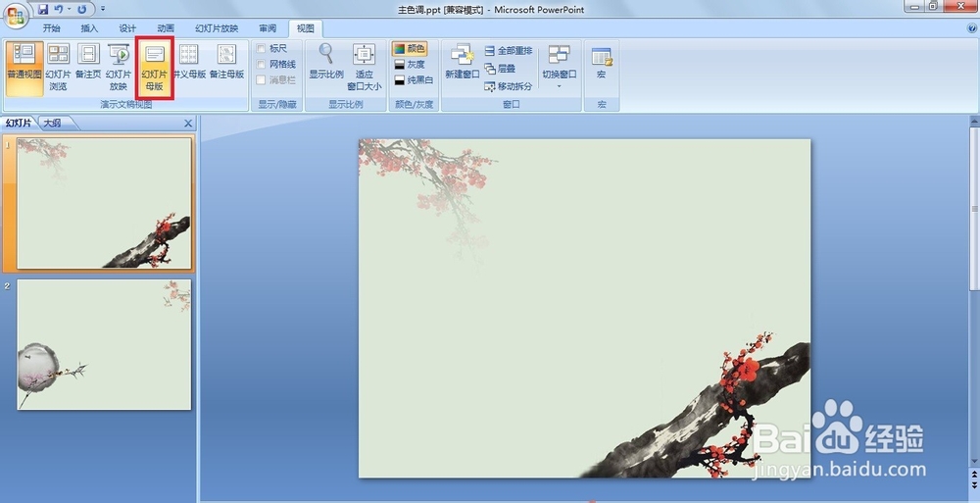Save with the quick access save icon
The width and height of the screenshot is (980, 503).
click(42, 10)
